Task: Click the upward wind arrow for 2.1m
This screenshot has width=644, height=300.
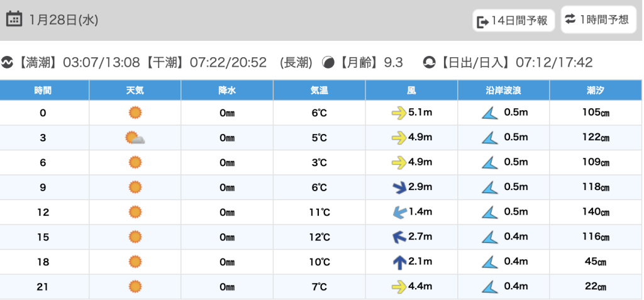Action: [x=399, y=262]
